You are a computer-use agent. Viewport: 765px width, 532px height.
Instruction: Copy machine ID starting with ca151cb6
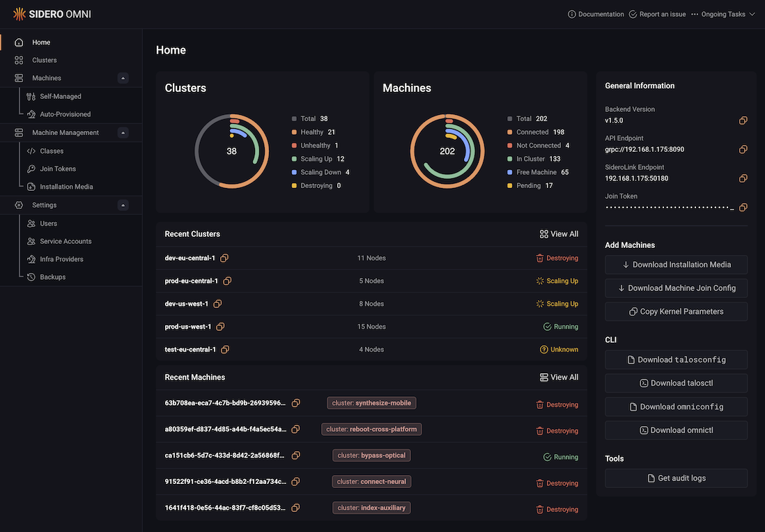(295, 455)
